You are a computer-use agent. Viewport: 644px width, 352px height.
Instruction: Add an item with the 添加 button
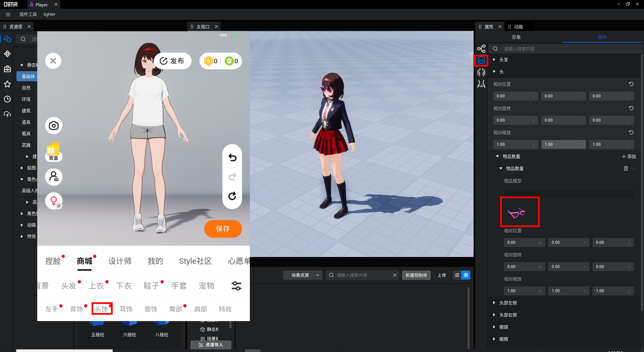pyautogui.click(x=629, y=157)
